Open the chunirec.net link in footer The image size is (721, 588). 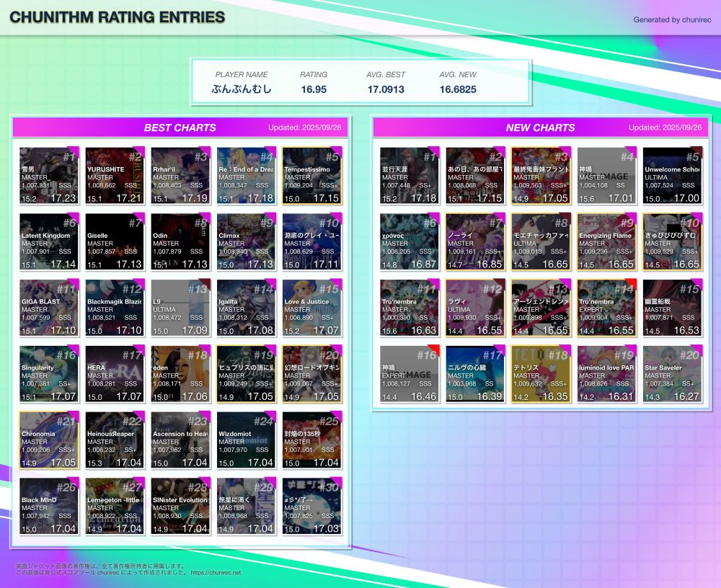[x=216, y=573]
